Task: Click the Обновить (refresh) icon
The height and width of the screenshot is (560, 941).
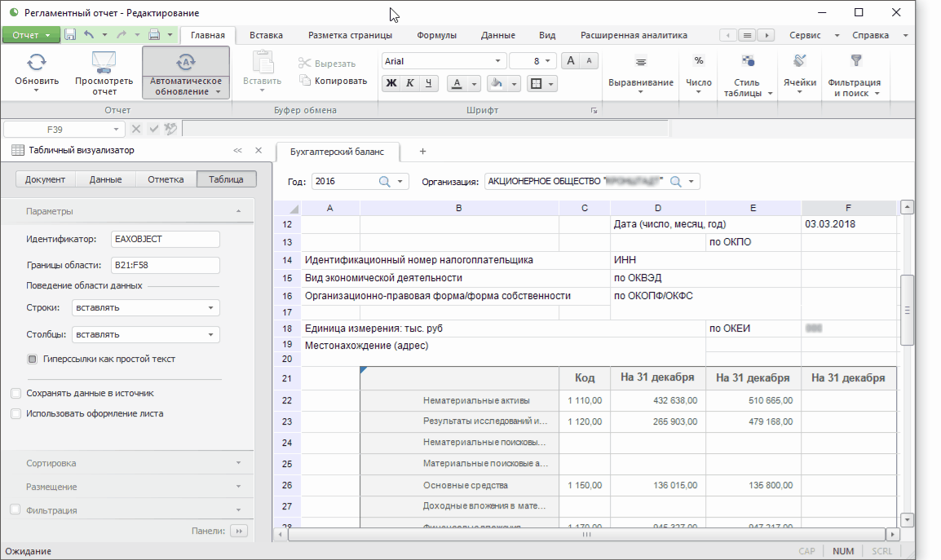Action: click(37, 62)
